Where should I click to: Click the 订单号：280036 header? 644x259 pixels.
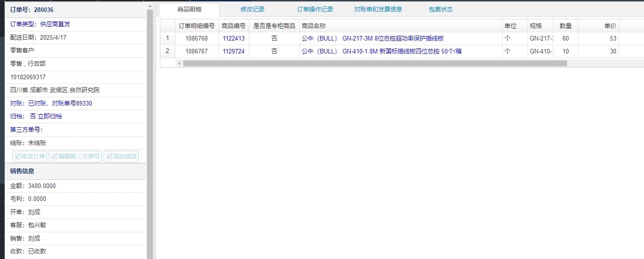pyautogui.click(x=76, y=10)
